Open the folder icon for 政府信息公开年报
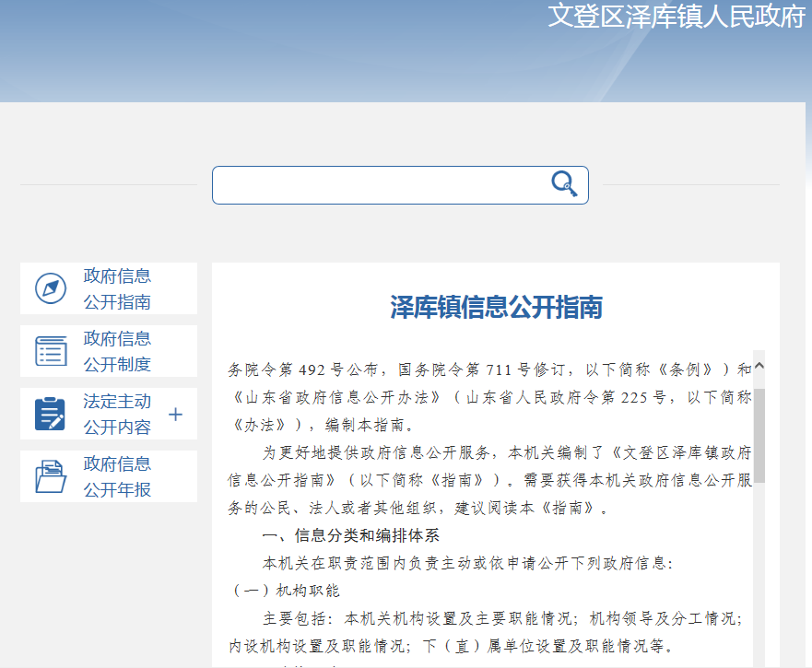The image size is (812, 668). tap(49, 475)
